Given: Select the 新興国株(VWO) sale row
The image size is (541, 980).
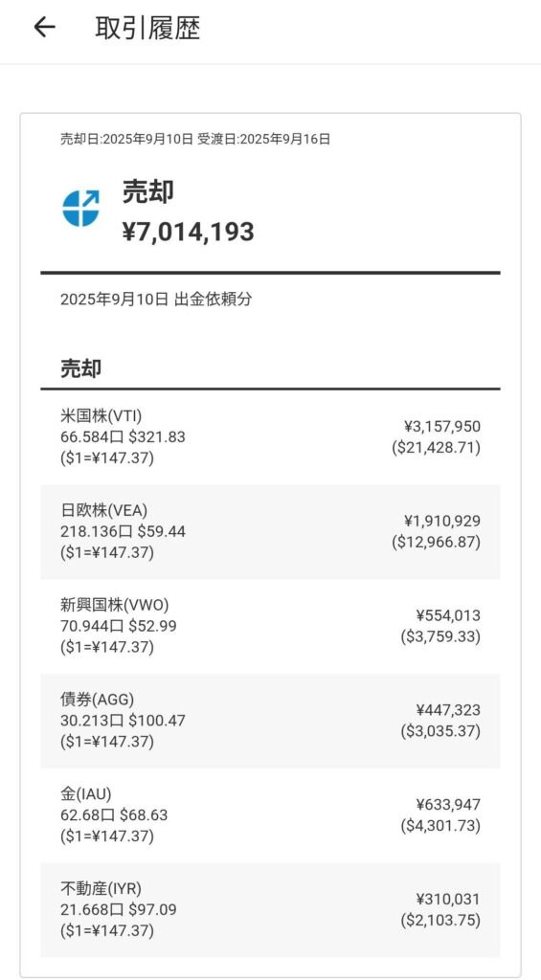Looking at the screenshot, I should click(x=270, y=626).
